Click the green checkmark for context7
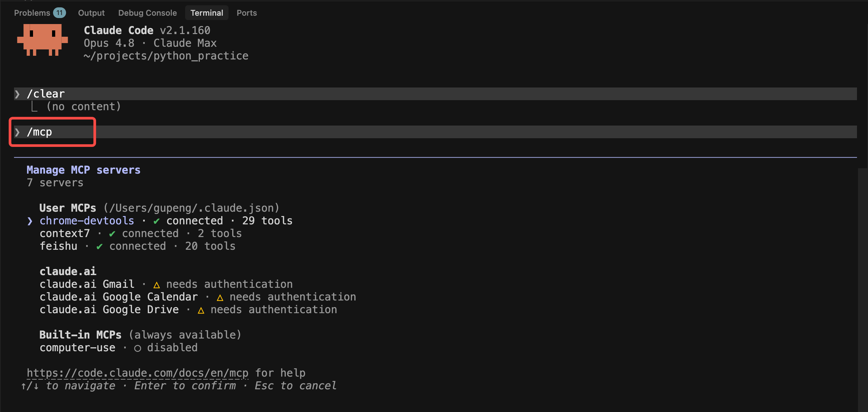Viewport: 868px width, 412px height. (x=112, y=234)
